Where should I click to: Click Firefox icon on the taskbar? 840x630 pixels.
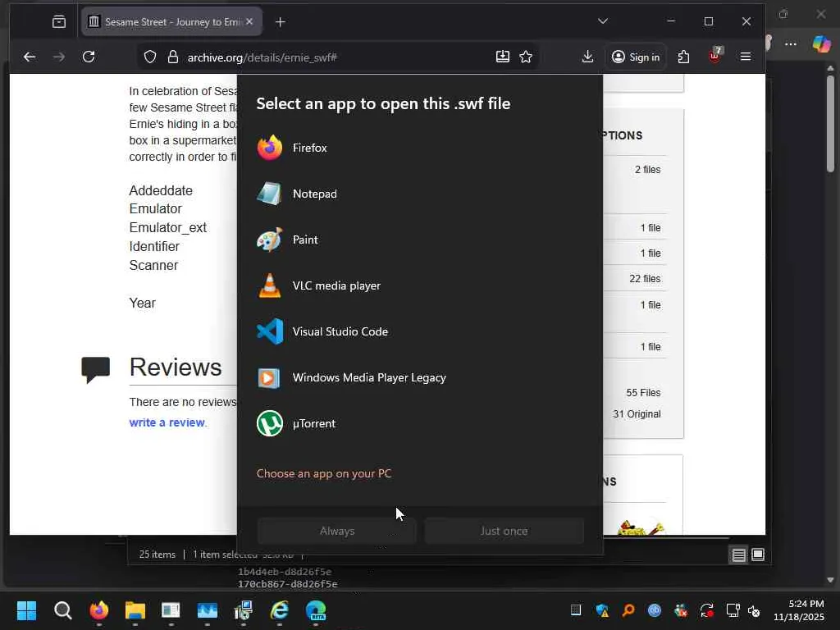coord(99,610)
